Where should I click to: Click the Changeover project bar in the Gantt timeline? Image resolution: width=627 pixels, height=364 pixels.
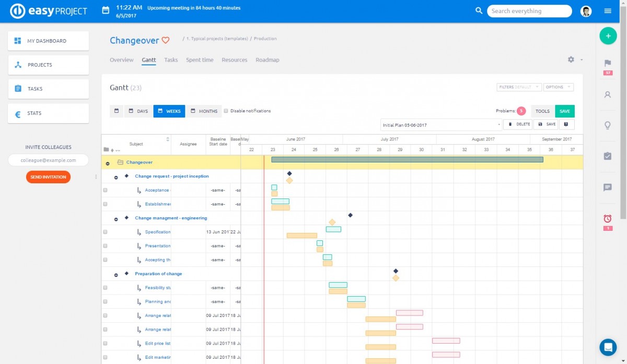[x=407, y=159]
